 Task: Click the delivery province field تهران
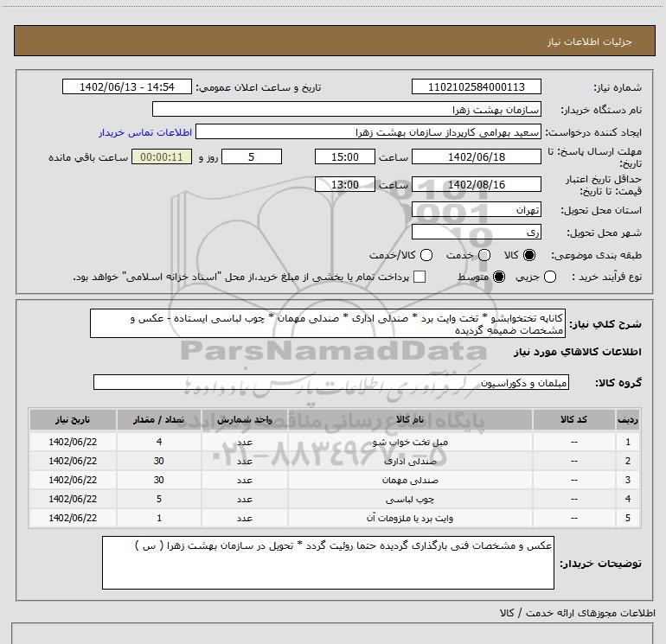point(476,210)
